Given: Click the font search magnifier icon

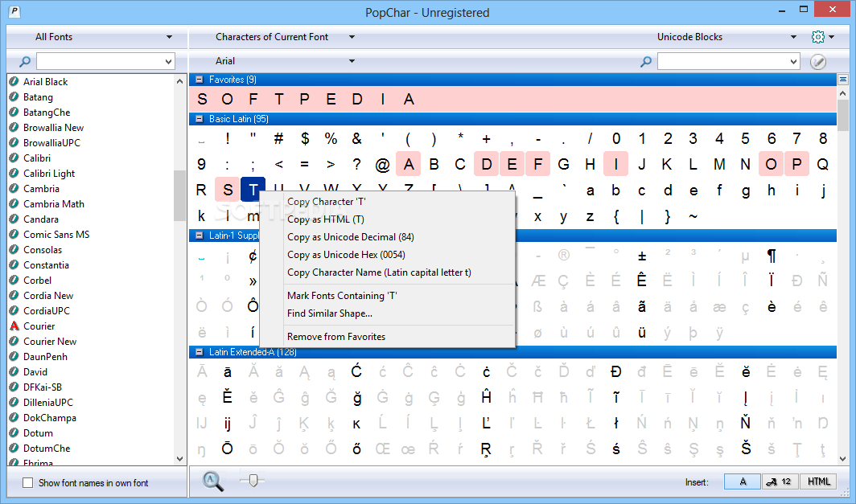Looking at the screenshot, I should (25, 62).
